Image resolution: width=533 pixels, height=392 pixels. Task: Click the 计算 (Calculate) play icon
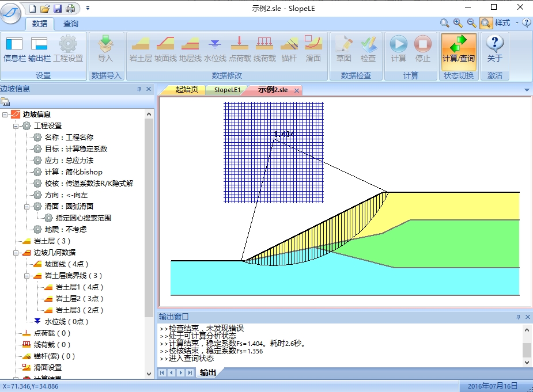point(398,44)
